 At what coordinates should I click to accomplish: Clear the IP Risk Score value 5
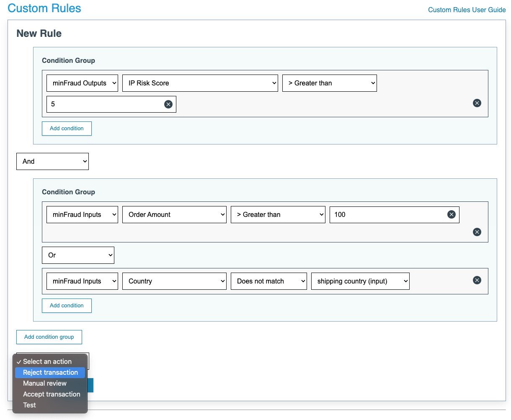click(168, 104)
